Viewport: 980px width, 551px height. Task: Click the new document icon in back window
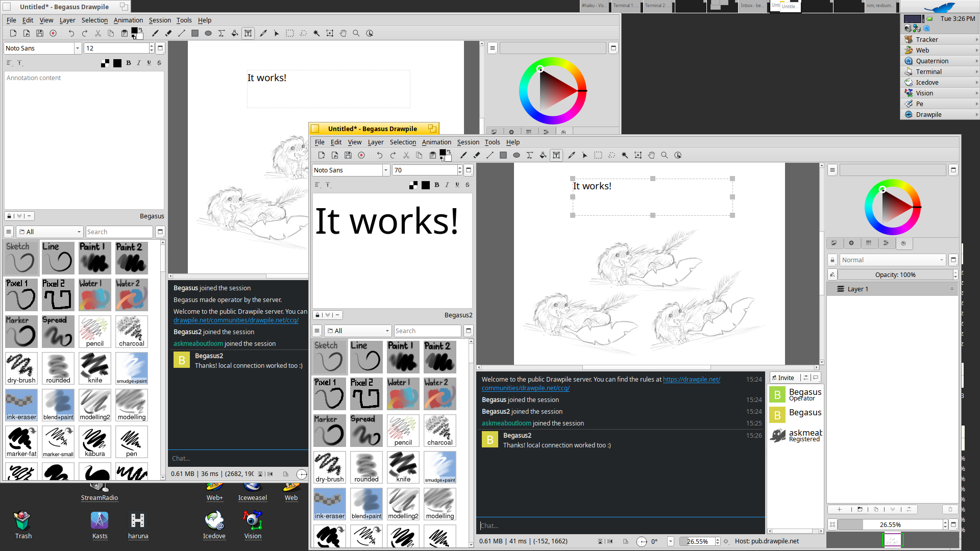[13, 33]
